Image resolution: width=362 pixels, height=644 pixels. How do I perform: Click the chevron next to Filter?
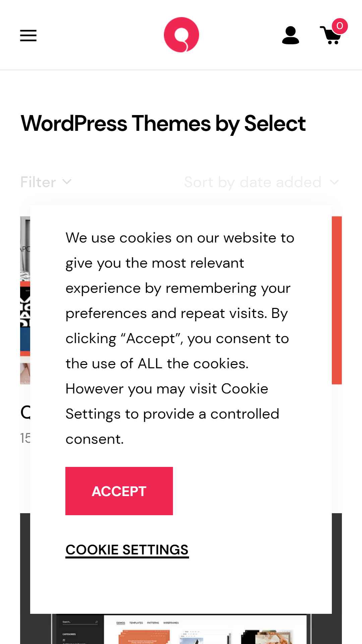pos(67,182)
